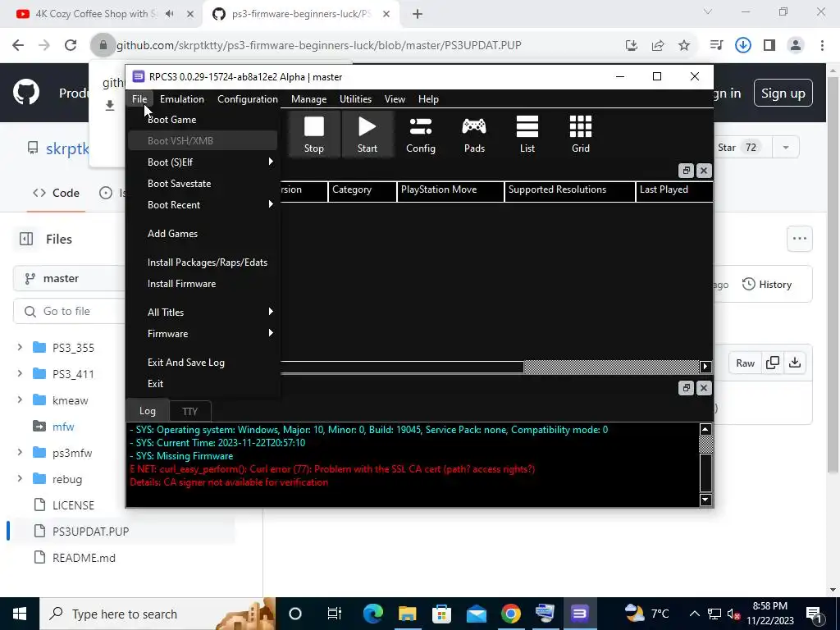Open Chrome three-dot menu
The image size is (840, 630).
[822, 46]
